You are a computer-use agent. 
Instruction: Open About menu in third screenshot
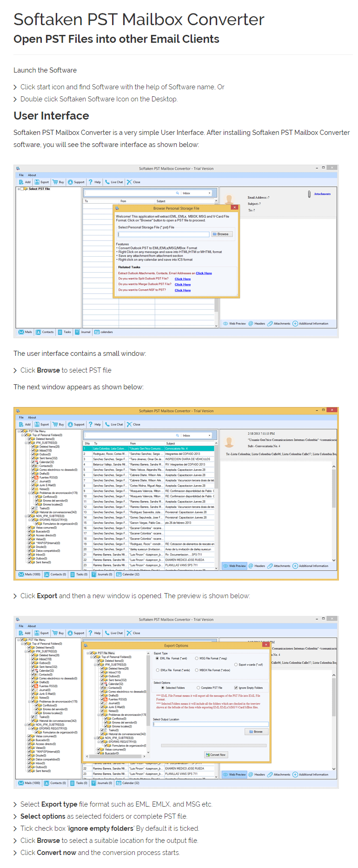(x=32, y=626)
